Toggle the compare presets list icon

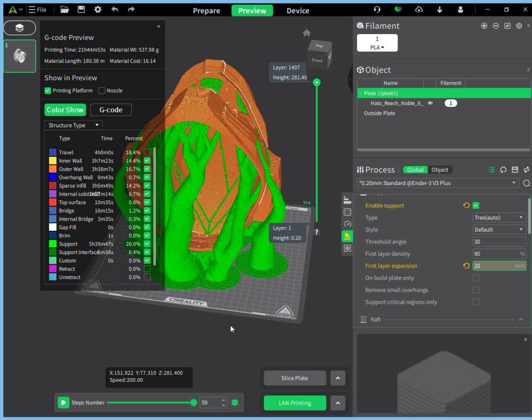[491, 170]
